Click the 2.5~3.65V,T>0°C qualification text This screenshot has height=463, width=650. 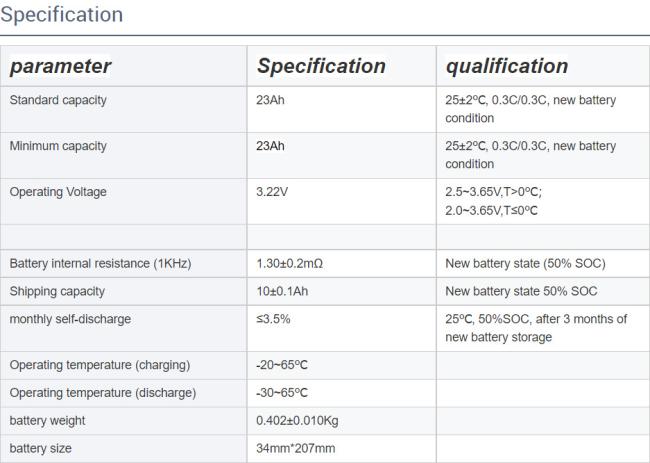[493, 192]
